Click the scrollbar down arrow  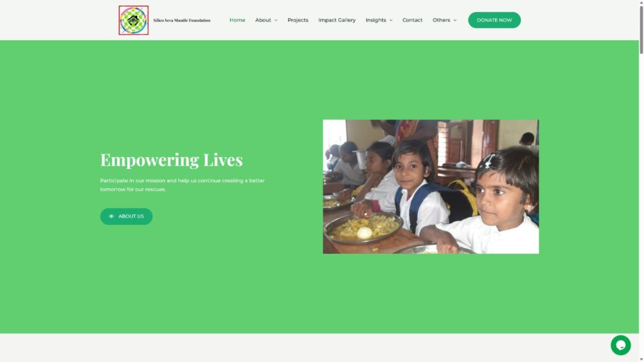click(x=641, y=359)
